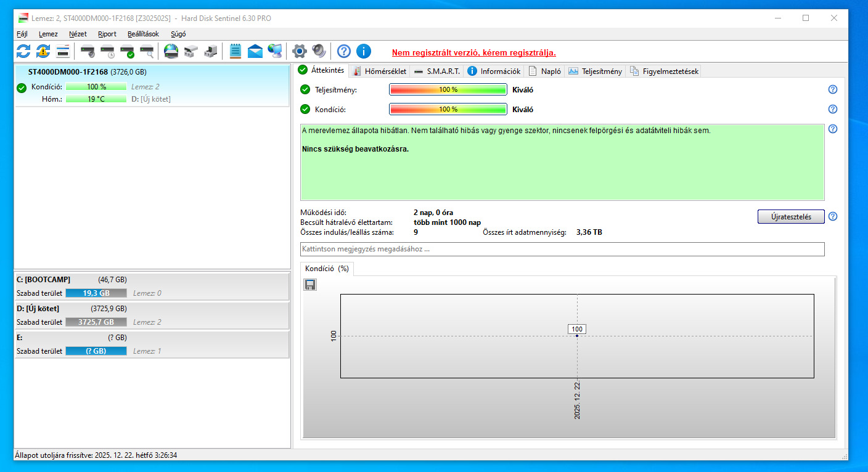The image size is (868, 472).
Task: Switch to the Napló tab
Action: click(x=545, y=71)
